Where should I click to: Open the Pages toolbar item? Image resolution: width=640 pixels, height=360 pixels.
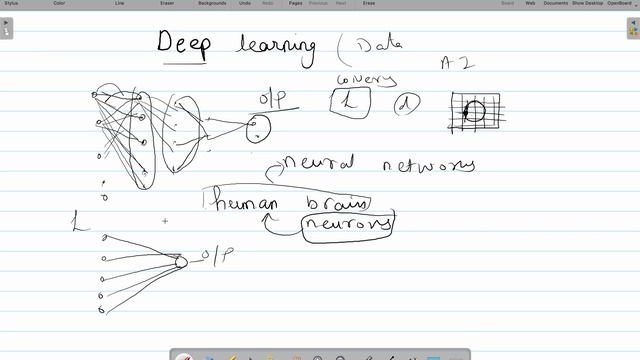(x=296, y=3)
